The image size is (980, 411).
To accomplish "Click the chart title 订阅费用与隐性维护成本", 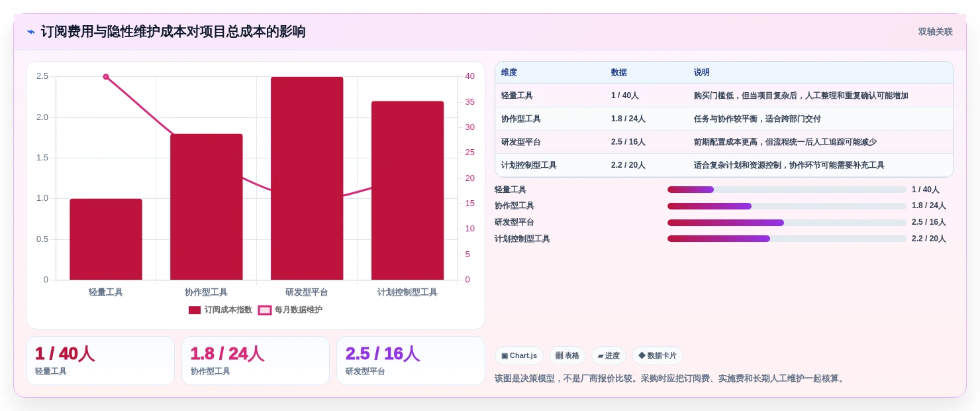I will tap(173, 32).
